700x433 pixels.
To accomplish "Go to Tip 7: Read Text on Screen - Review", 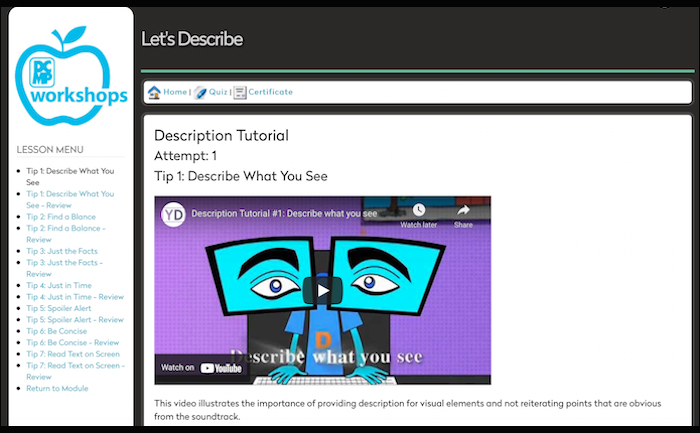I will coord(75,371).
